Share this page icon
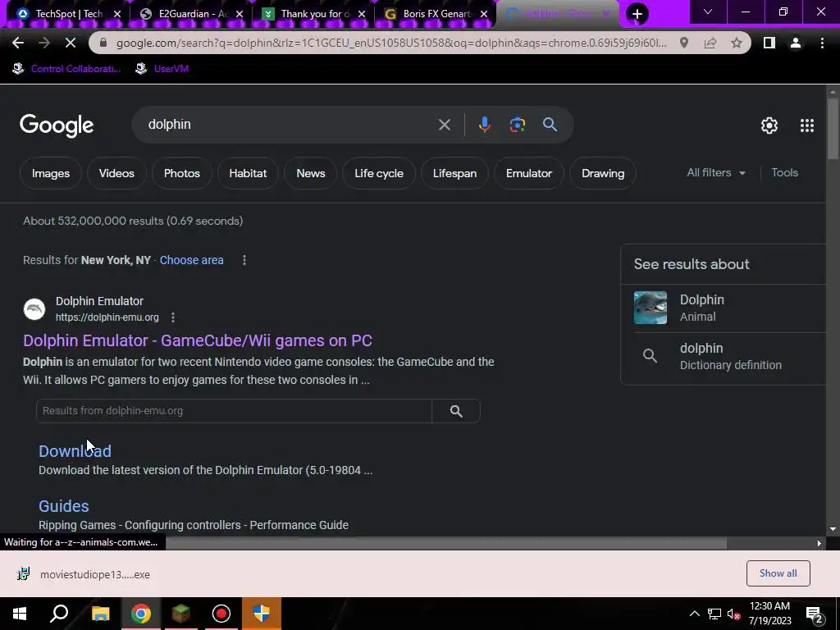The width and height of the screenshot is (840, 630). (710, 43)
